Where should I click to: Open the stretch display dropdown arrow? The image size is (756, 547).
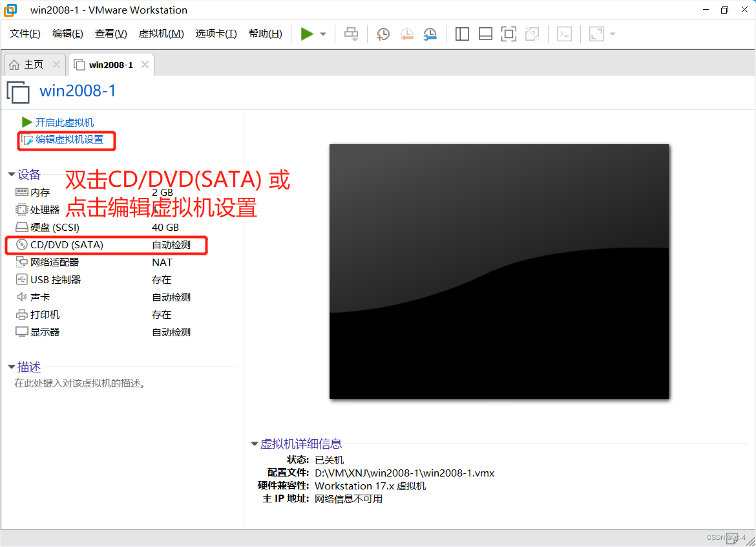(613, 34)
